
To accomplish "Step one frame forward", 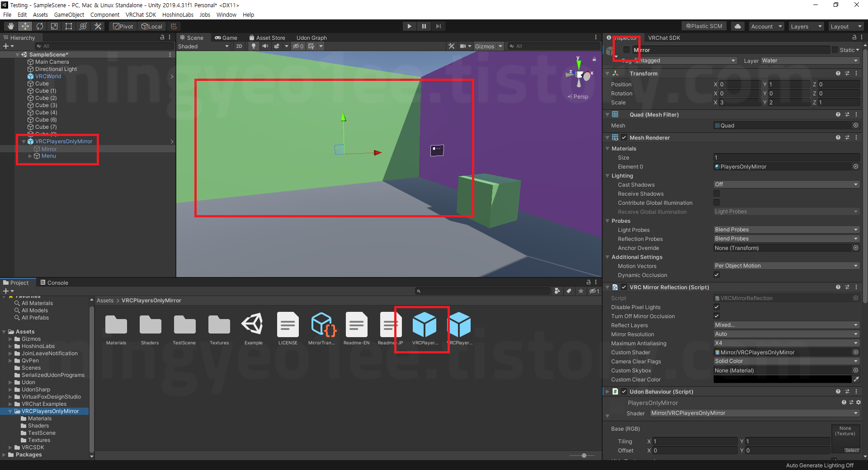I will (438, 26).
